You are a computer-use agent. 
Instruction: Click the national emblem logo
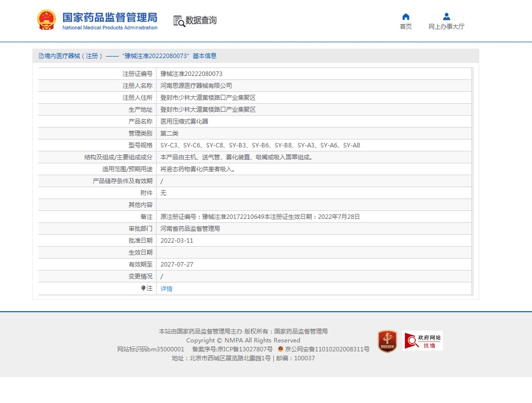point(47,20)
